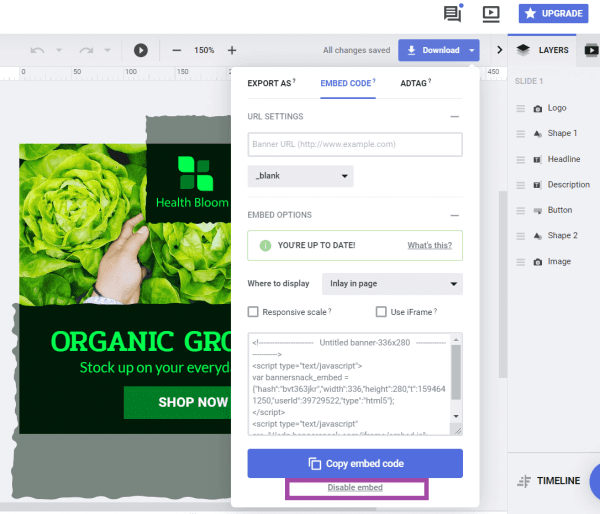Open the comments icon in top bar
This screenshot has height=514, width=600.
click(x=453, y=14)
